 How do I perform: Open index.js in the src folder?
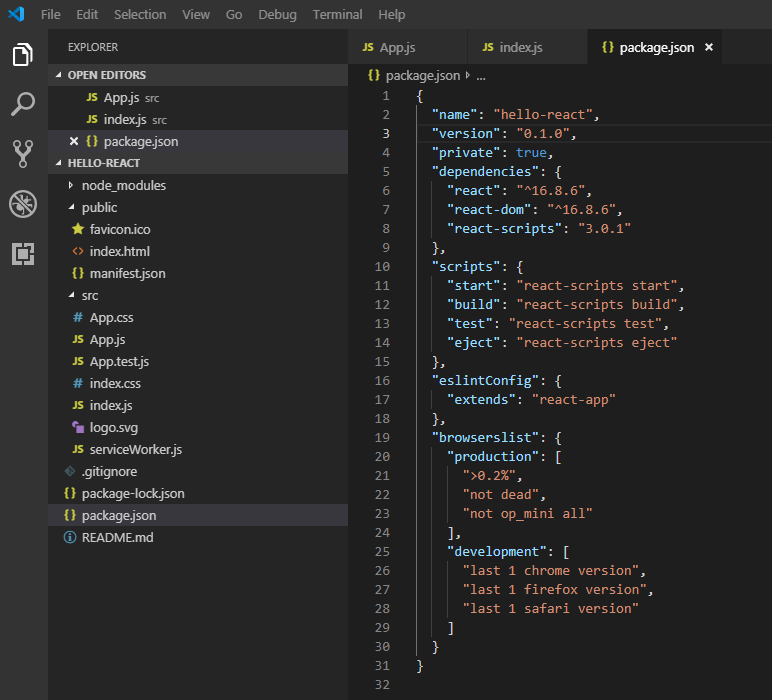198,405
